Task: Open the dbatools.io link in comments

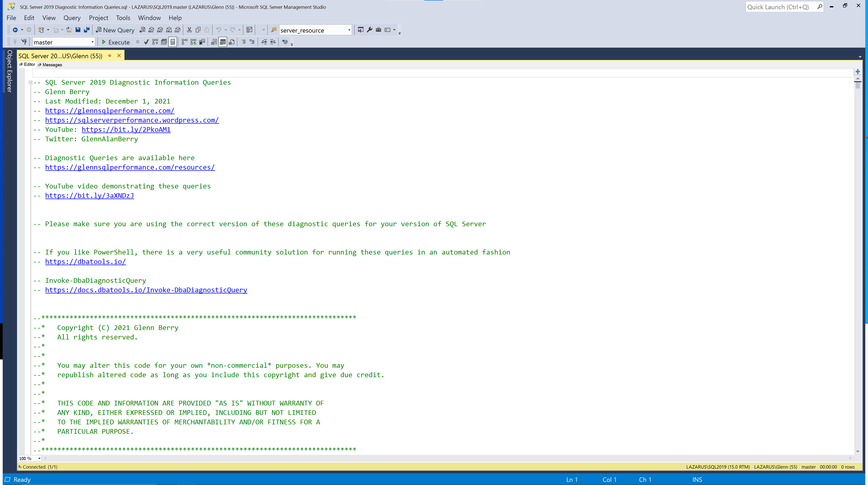Action: (x=86, y=261)
